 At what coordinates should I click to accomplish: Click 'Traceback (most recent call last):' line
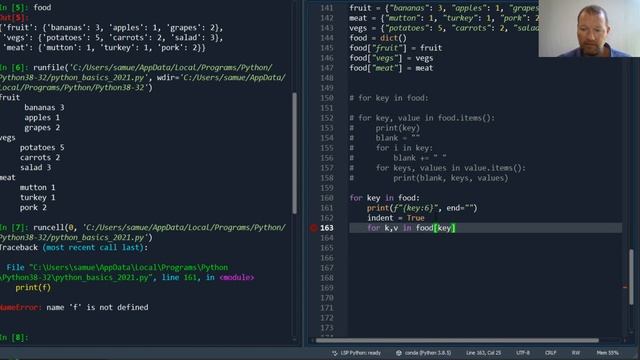(x=74, y=247)
